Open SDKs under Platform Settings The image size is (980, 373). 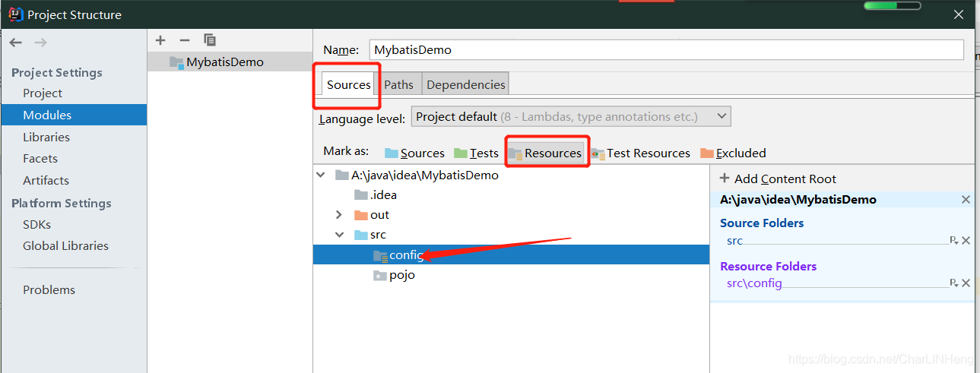coord(36,224)
